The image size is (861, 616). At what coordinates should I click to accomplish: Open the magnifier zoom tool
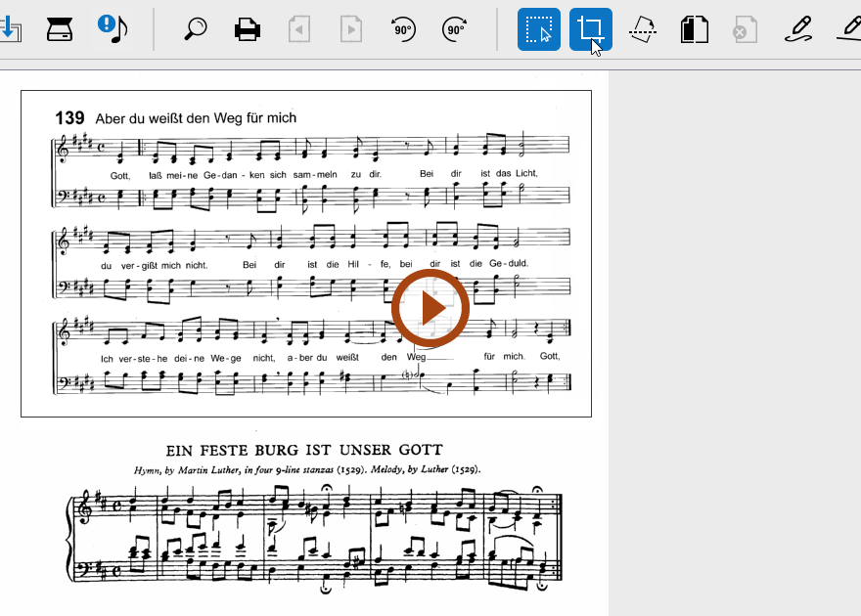pyautogui.click(x=196, y=29)
